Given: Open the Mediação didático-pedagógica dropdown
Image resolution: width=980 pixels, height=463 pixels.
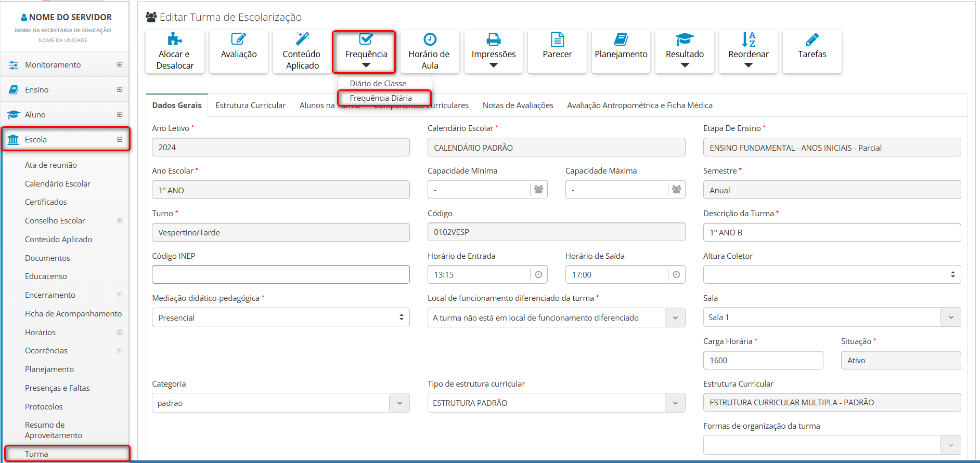Looking at the screenshot, I should pyautogui.click(x=281, y=318).
